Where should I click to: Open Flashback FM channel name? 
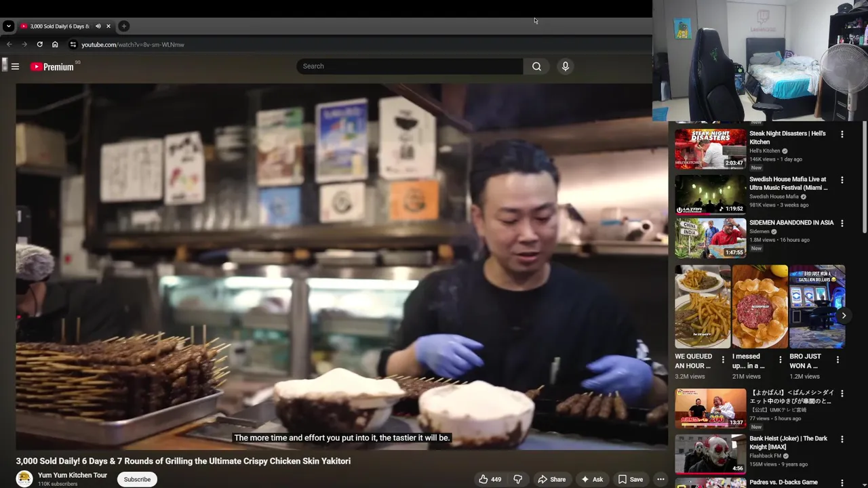[765, 456]
